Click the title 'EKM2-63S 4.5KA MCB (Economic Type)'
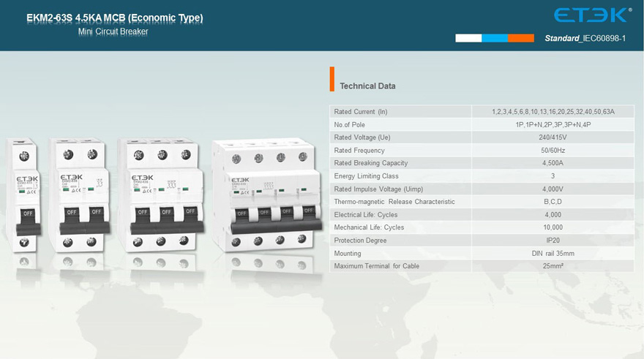This screenshot has width=644, height=359. point(115,18)
